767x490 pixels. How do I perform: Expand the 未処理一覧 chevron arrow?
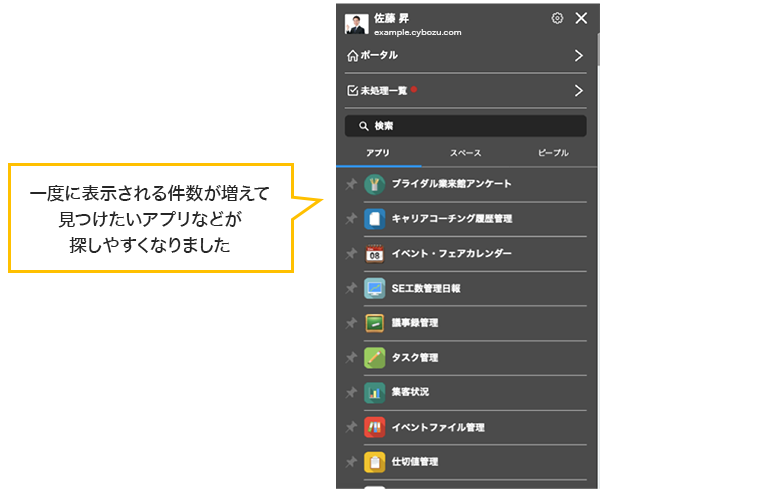click(x=579, y=90)
